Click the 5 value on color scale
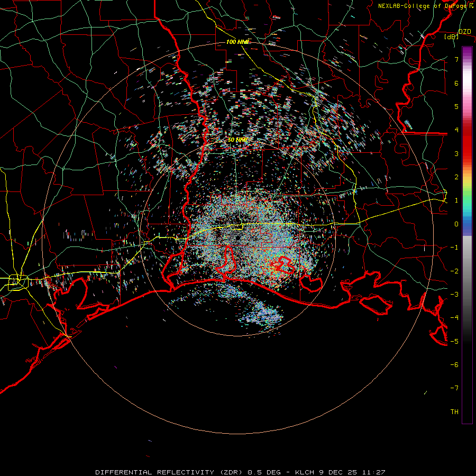This screenshot has width=476, height=476. 456,106
